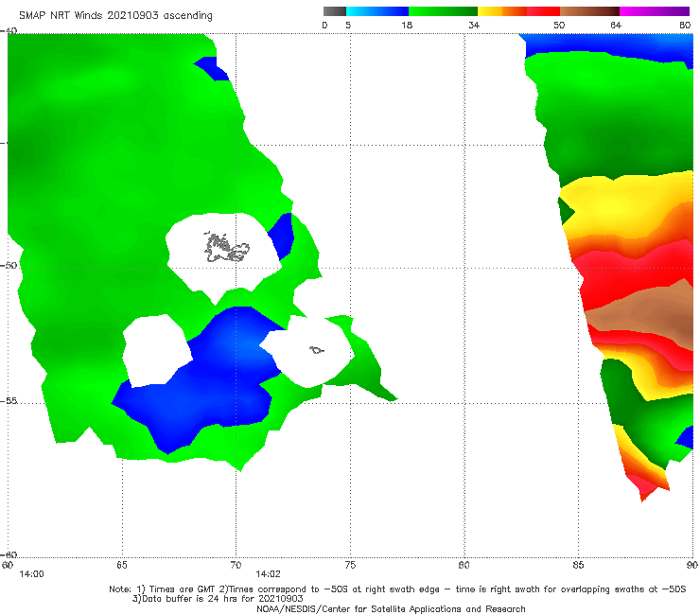Viewport: 700px width, 615px height.
Task: Click the brown high-wind band in the right swath
Action: point(647,312)
